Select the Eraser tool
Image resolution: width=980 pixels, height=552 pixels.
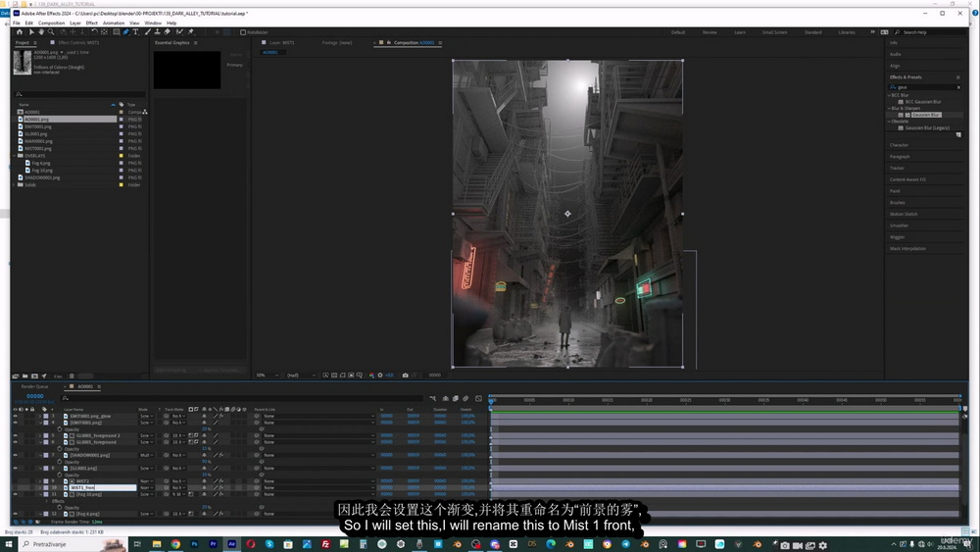pyautogui.click(x=167, y=32)
